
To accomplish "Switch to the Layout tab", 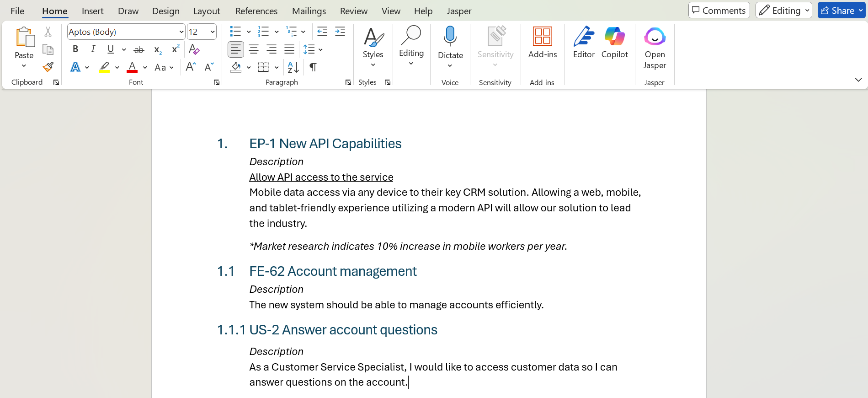I will (x=207, y=11).
